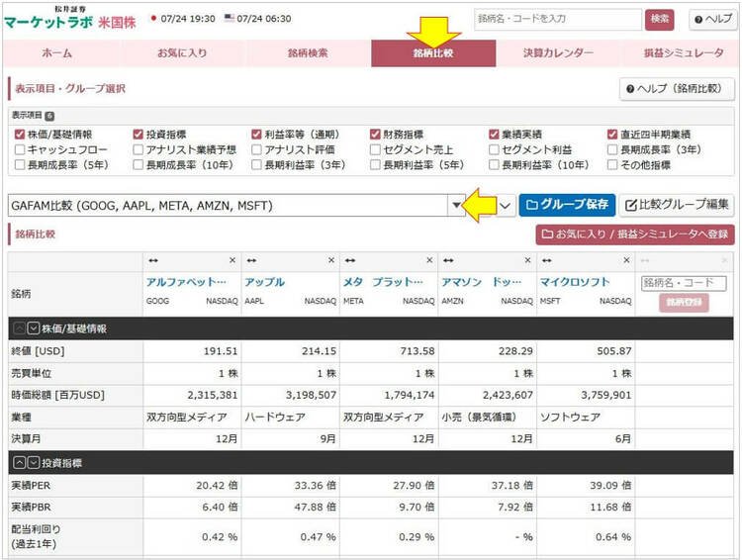Click the move arrows icon above AMZN column

448,260
